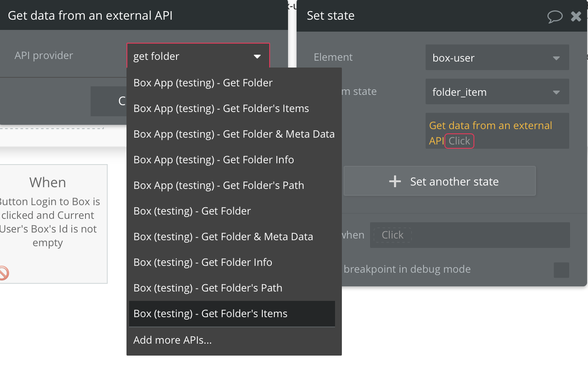This screenshot has width=588, height=365.
Task: Click the red-outlined Click placeholder after API
Action: point(459,141)
